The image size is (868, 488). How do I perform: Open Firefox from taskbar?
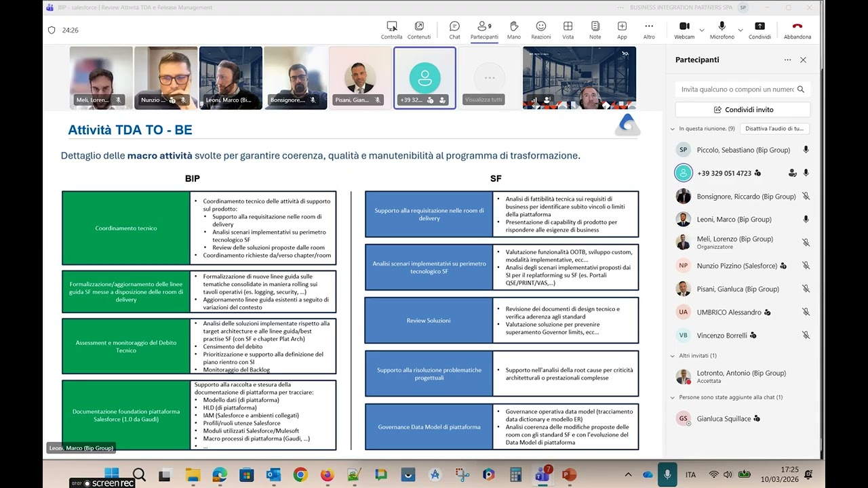[328, 474]
